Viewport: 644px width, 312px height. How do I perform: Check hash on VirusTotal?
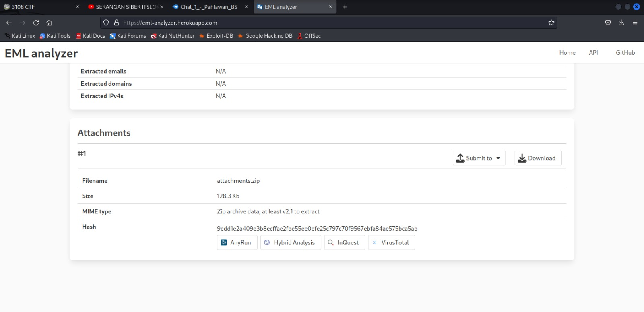391,242
